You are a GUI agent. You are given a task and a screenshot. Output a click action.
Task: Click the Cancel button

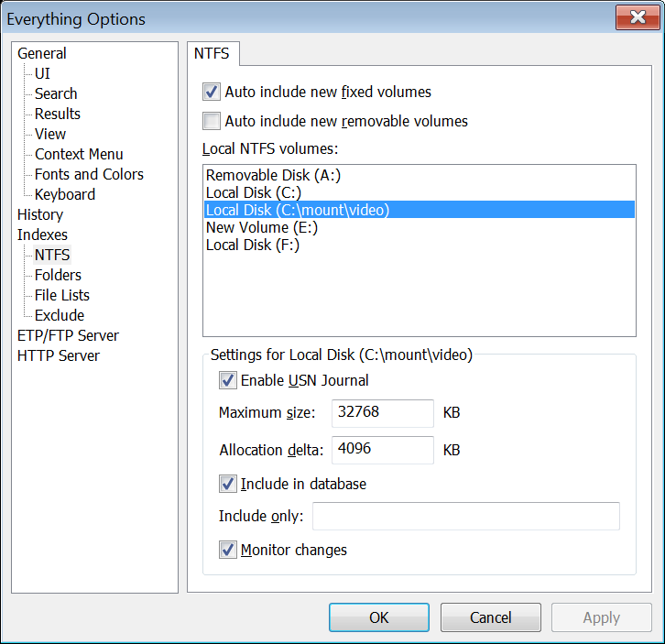pos(491,617)
